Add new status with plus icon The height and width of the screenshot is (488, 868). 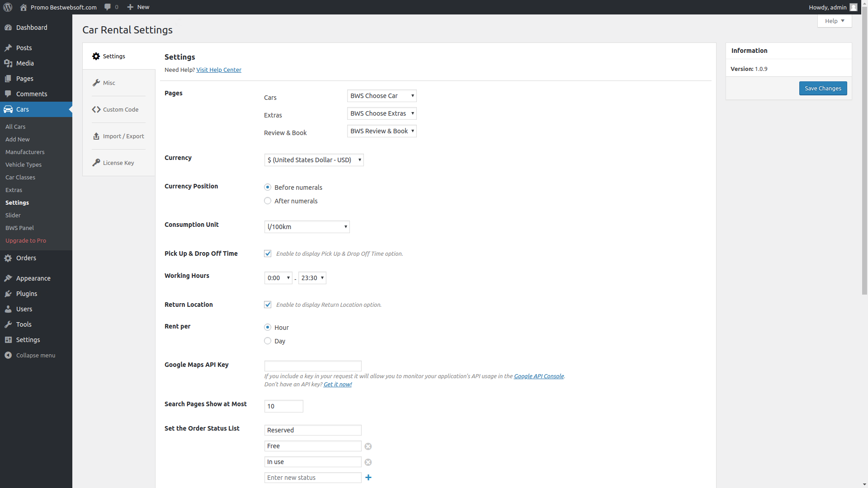(x=368, y=478)
